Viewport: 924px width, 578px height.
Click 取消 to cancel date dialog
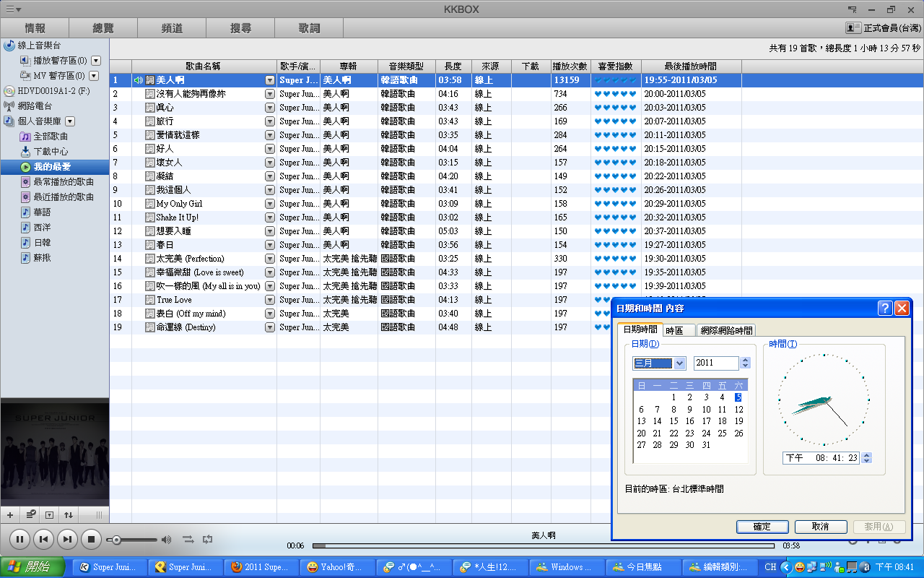tap(820, 527)
